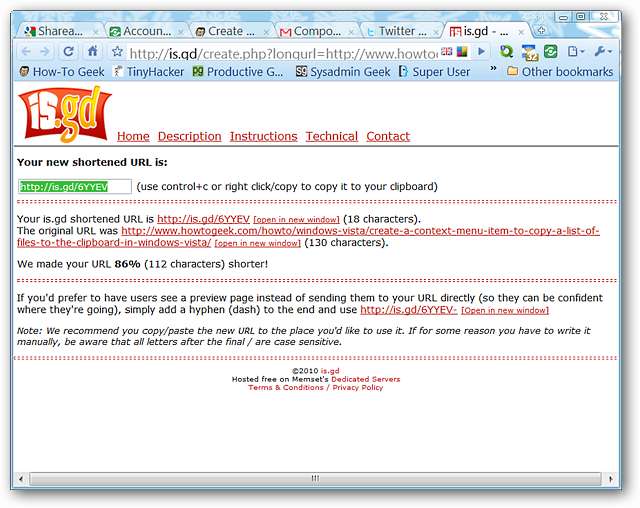Open the extension icon with 32 badge
Viewport: 640px width, 508px height.
click(x=528, y=53)
